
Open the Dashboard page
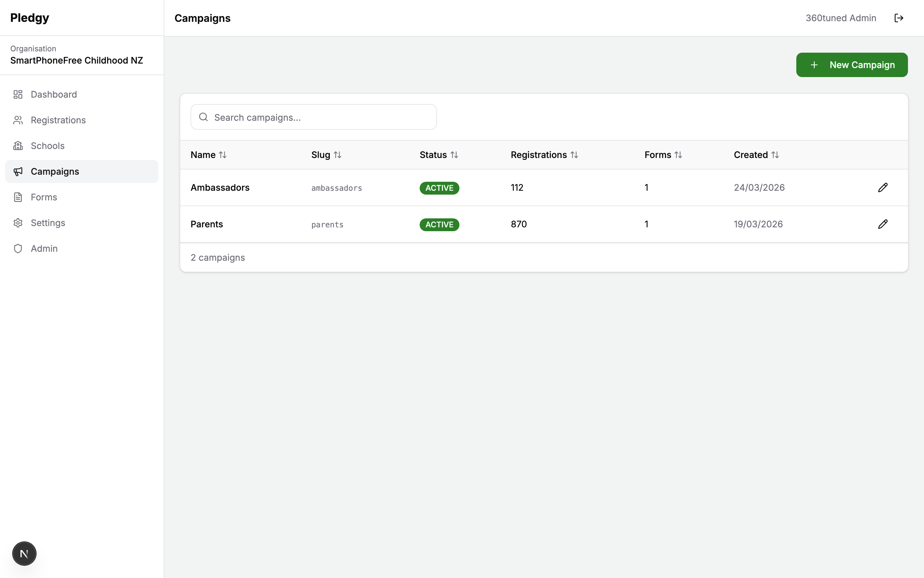(82, 94)
